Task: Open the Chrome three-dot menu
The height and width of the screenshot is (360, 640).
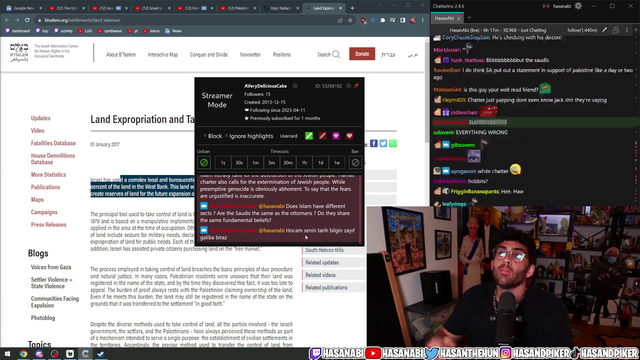Action: pyautogui.click(x=423, y=20)
